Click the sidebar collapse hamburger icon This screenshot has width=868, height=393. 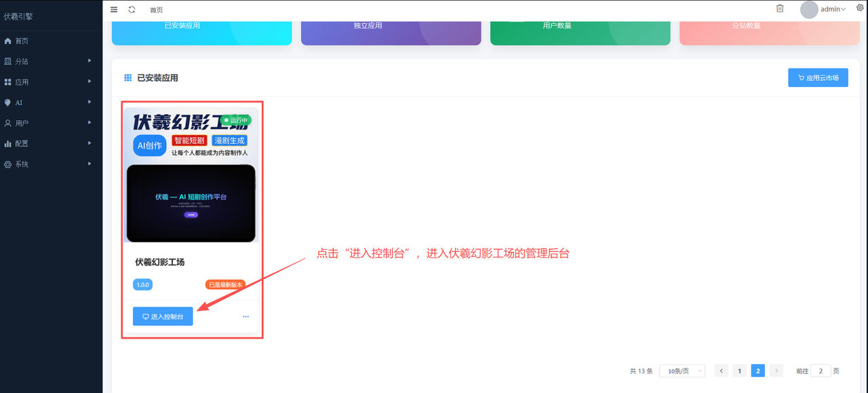(114, 10)
